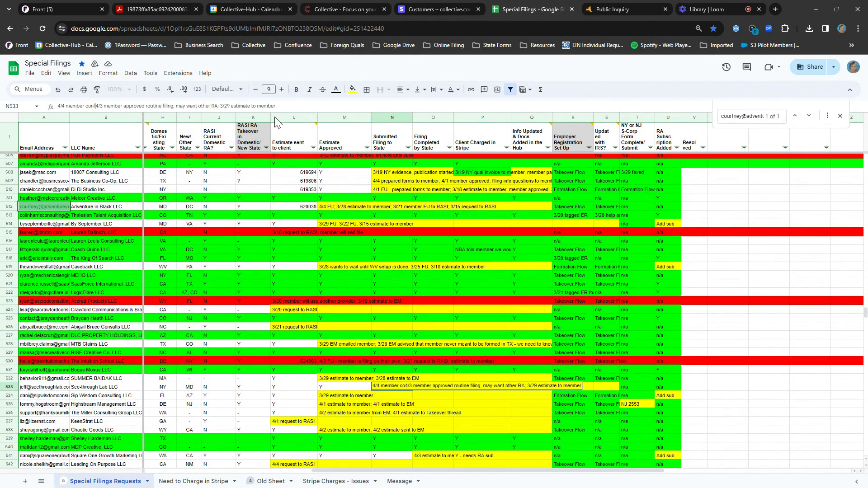Toggle italic formatting
Screen dimensions: 868x488
[x=309, y=89]
